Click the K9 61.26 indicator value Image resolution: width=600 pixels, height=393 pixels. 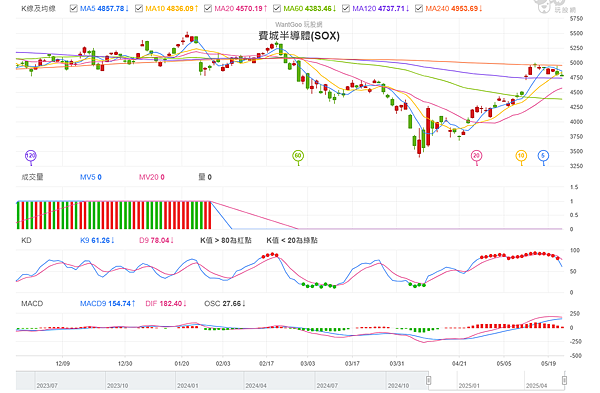(x=97, y=240)
